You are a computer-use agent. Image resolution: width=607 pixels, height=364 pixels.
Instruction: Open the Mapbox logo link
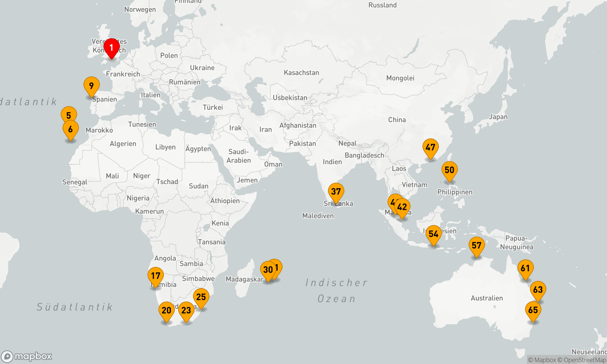[x=27, y=356]
